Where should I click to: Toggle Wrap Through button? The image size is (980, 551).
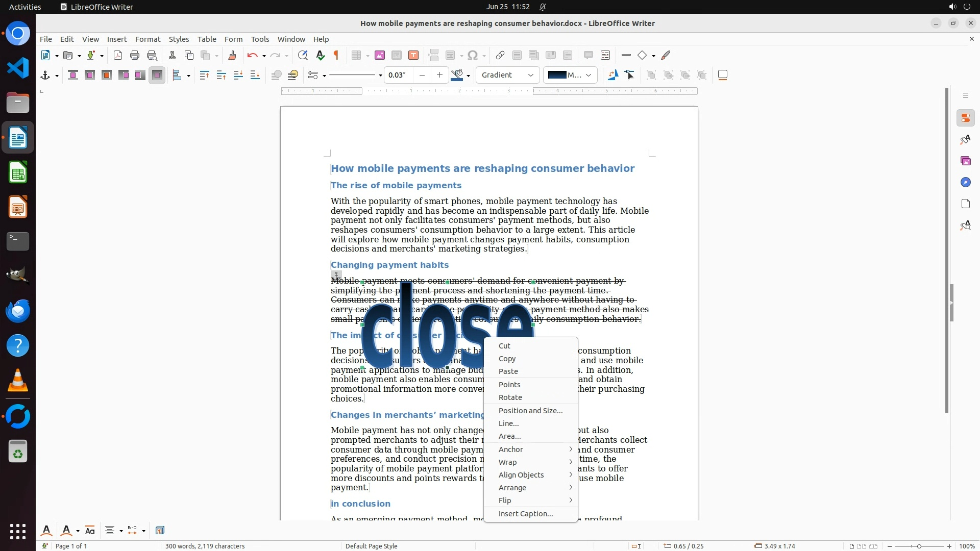pos(157,76)
